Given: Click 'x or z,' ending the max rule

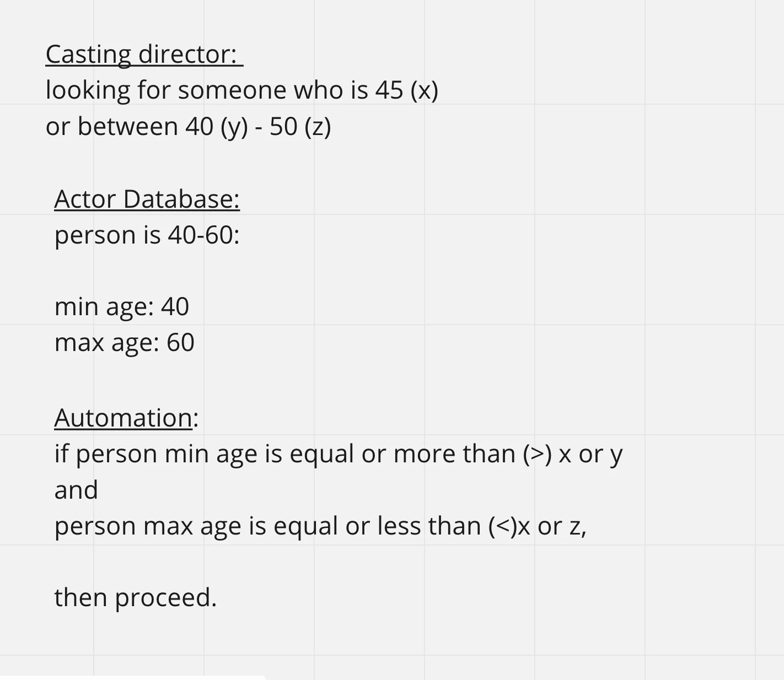Looking at the screenshot, I should tap(552, 526).
